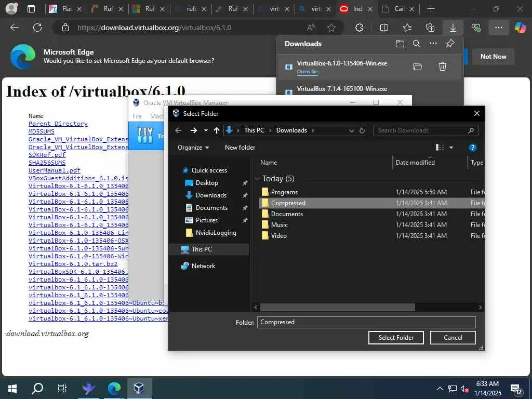Viewport: 532px width, 399px height.
Task: Toggle split screen icon in Edge toolbar
Action: coord(384,28)
